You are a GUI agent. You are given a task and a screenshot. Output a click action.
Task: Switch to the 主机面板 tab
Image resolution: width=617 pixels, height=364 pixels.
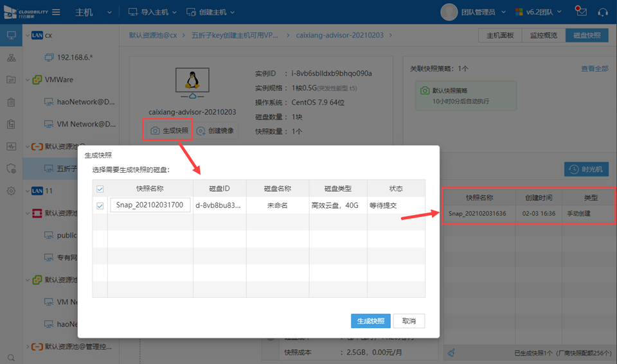click(x=500, y=35)
